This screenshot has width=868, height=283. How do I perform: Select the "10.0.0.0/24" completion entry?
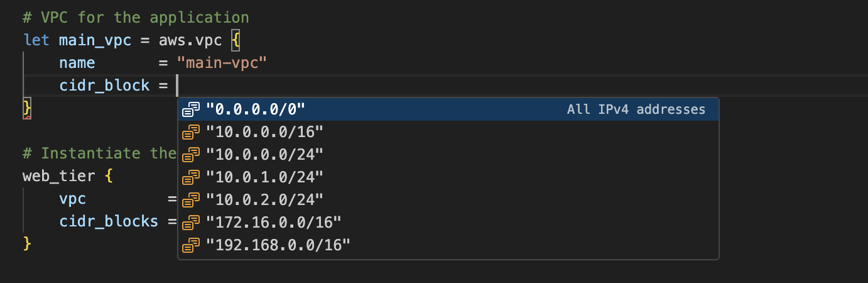click(264, 154)
